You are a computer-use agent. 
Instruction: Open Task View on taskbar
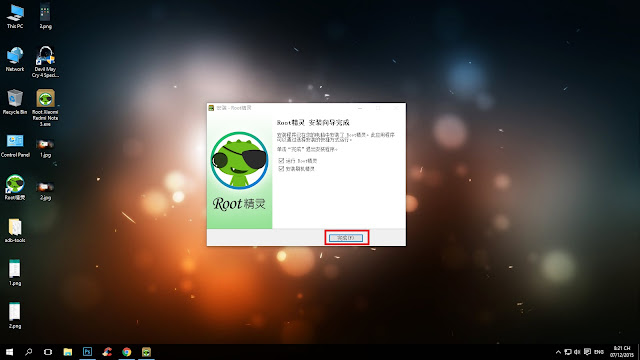tap(48, 352)
